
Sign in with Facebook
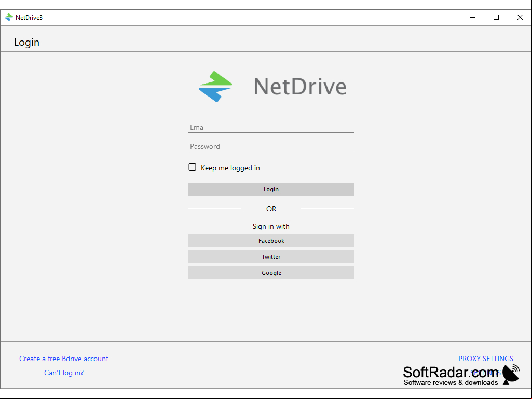click(271, 241)
